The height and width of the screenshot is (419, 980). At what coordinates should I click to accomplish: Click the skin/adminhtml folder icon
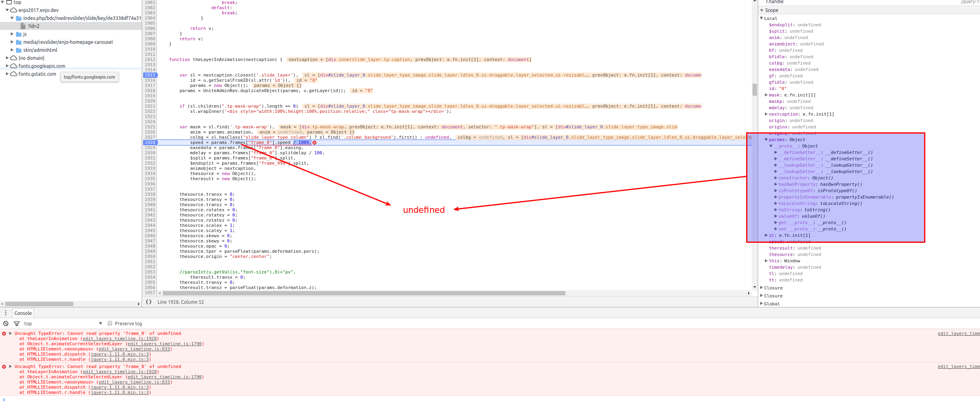(x=19, y=50)
